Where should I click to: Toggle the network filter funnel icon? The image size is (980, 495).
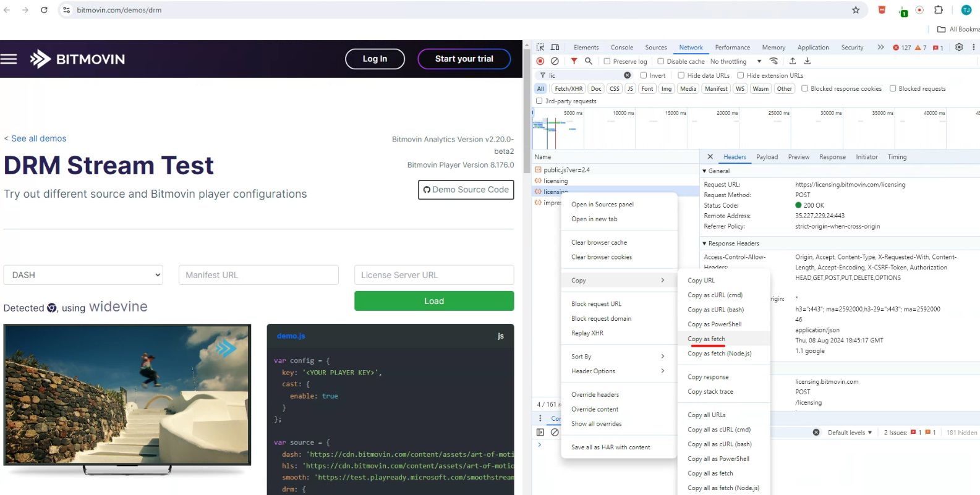pyautogui.click(x=574, y=61)
